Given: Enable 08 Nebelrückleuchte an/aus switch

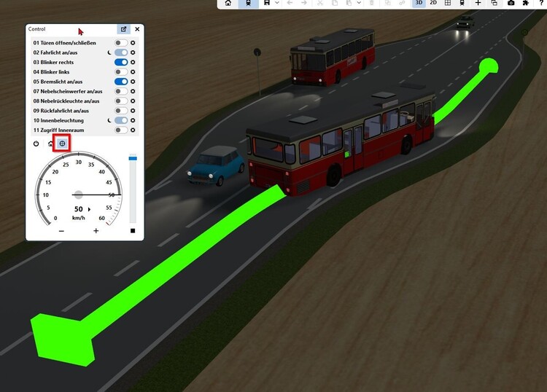Looking at the screenshot, I should point(121,101).
